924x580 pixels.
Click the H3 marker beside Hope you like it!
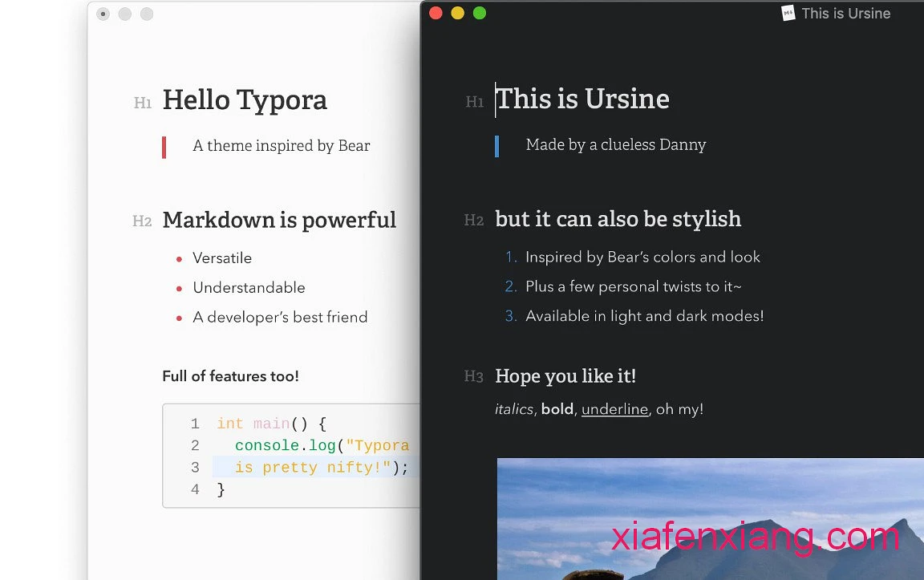474,377
